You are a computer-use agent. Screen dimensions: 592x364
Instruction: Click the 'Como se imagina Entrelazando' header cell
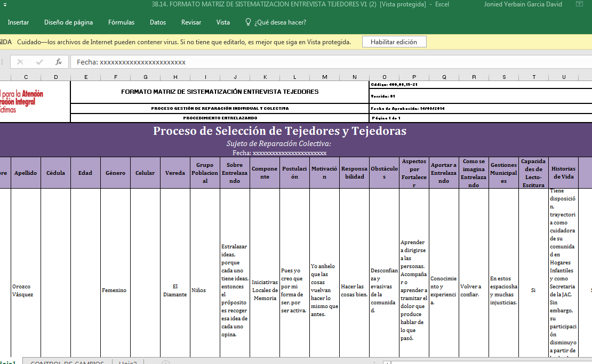click(474, 173)
